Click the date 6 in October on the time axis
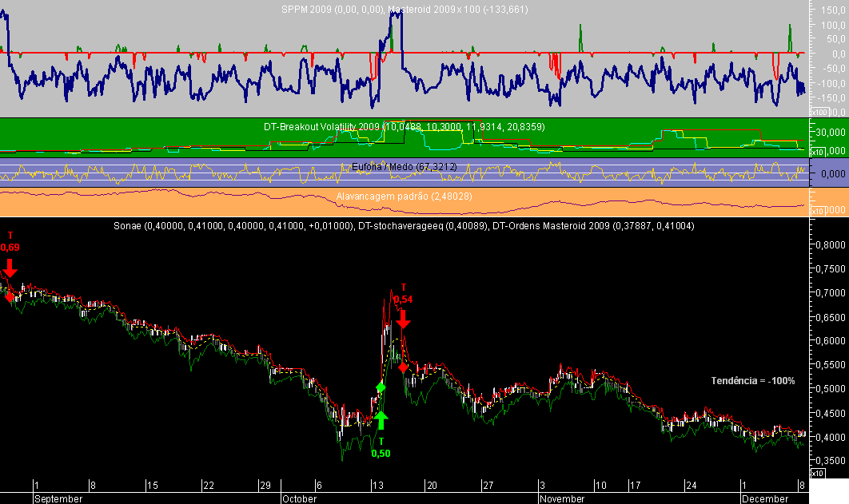849x504 pixels. coord(320,485)
